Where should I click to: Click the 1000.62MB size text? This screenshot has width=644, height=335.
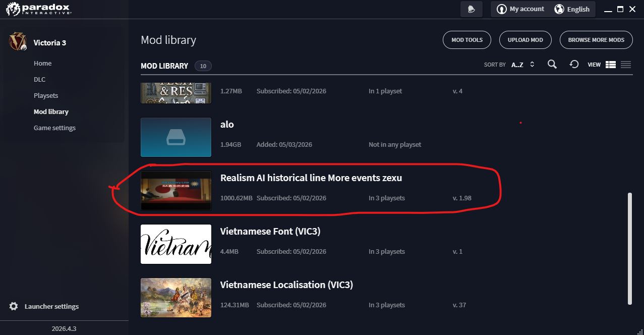[x=237, y=198]
